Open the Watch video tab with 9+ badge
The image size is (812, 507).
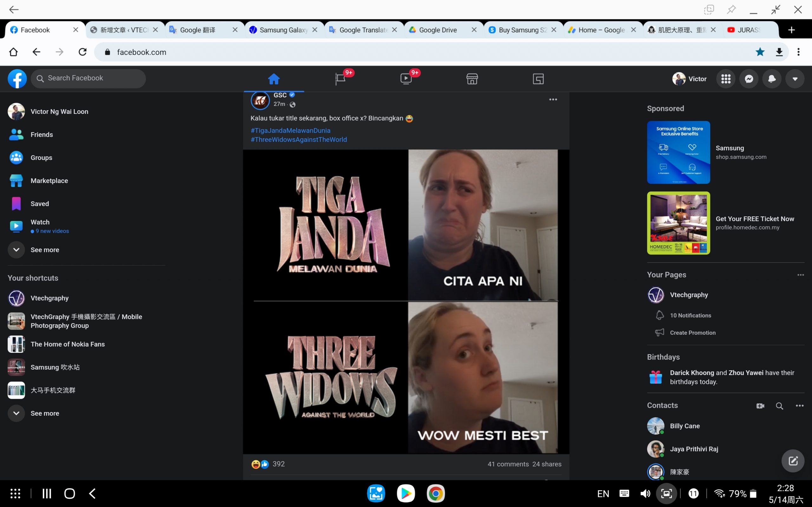[x=406, y=79]
